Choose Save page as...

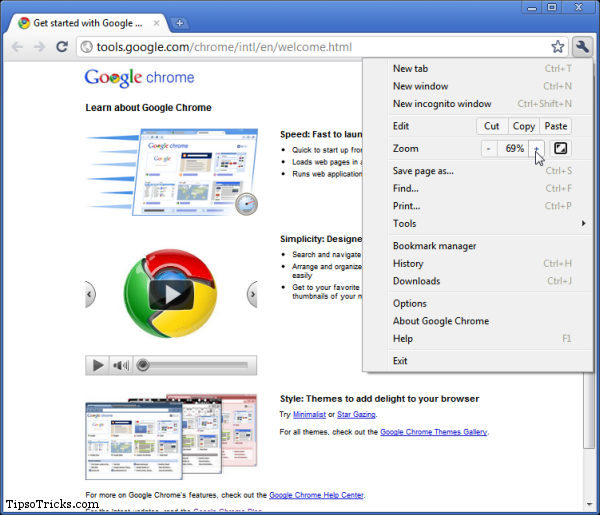[489, 171]
